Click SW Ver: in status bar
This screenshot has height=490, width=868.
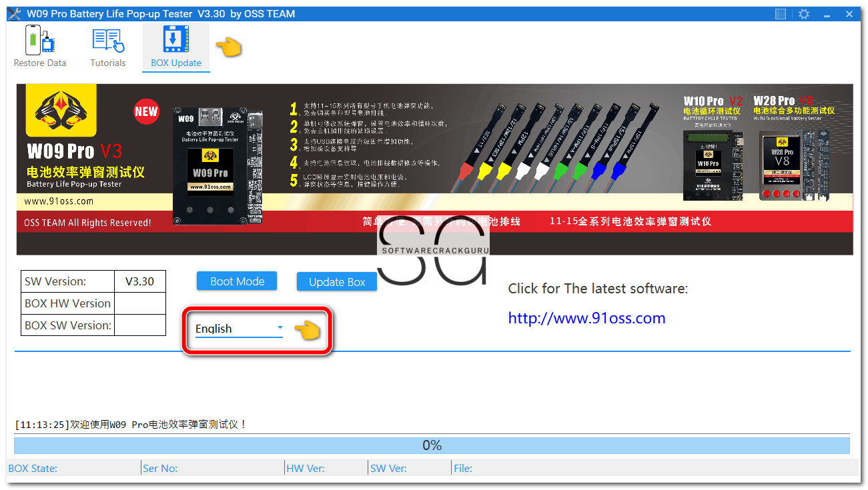tap(389, 468)
